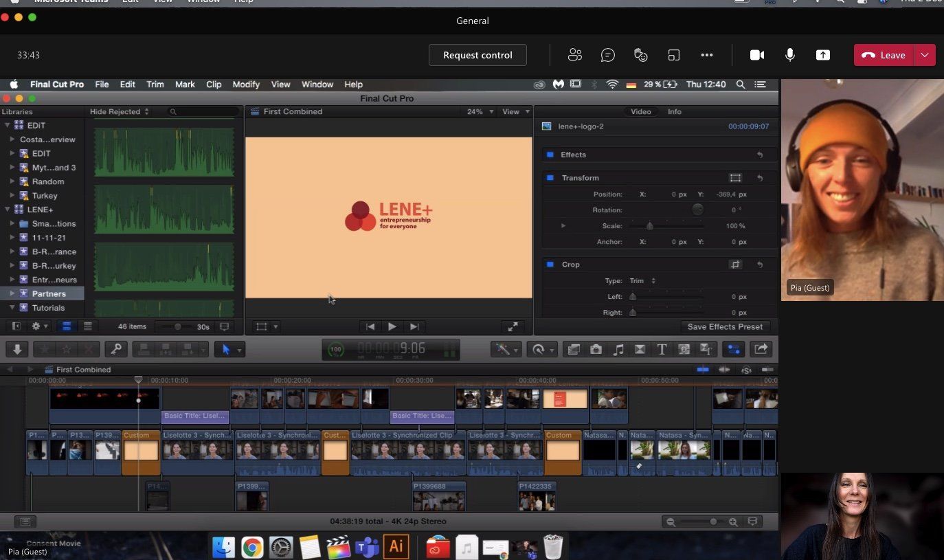Switch the browser to list view

click(88, 326)
